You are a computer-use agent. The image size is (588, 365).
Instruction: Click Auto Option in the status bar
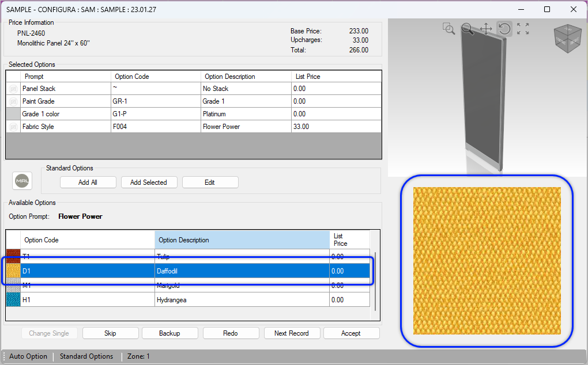point(28,356)
